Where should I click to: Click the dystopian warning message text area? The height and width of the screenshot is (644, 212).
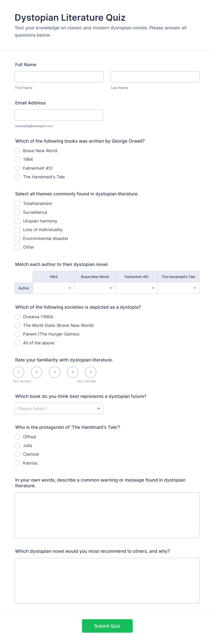click(x=107, y=515)
